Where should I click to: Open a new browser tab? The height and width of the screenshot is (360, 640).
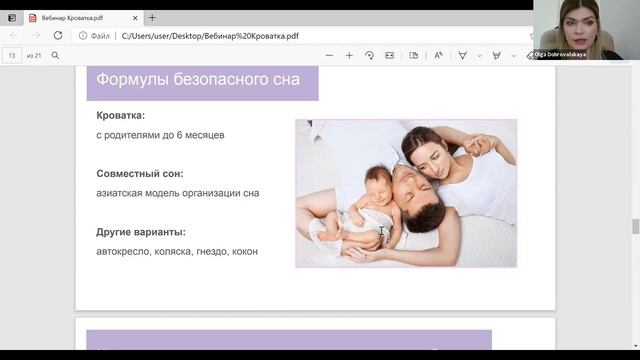tap(152, 18)
